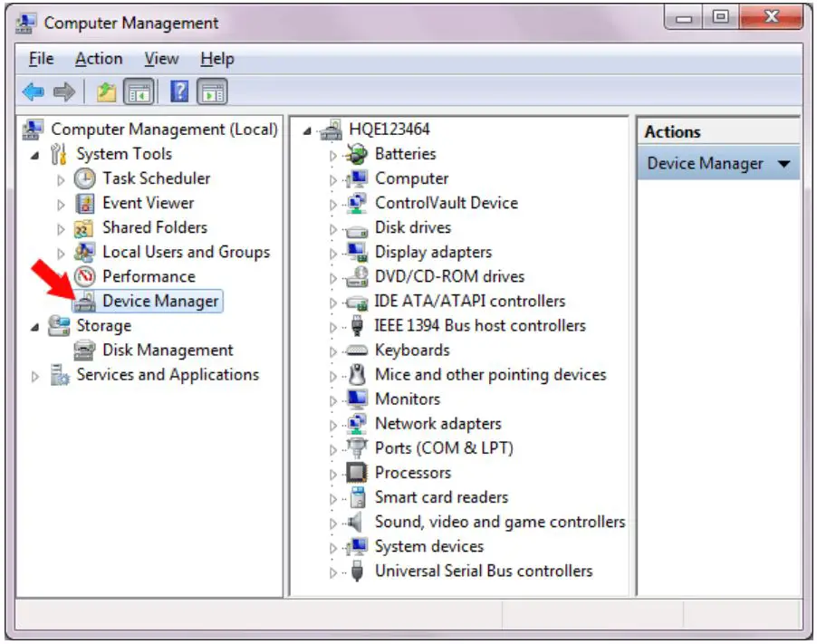Open the Action menu
The image size is (817, 644).
[99, 58]
